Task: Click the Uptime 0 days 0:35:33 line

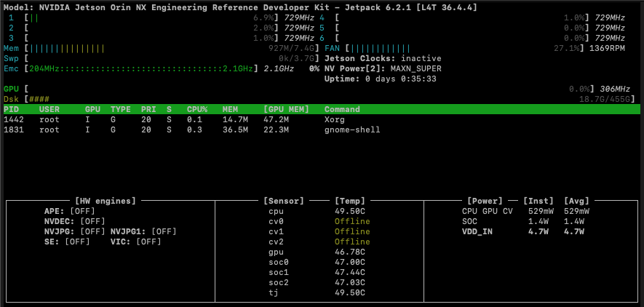Action: pos(381,79)
